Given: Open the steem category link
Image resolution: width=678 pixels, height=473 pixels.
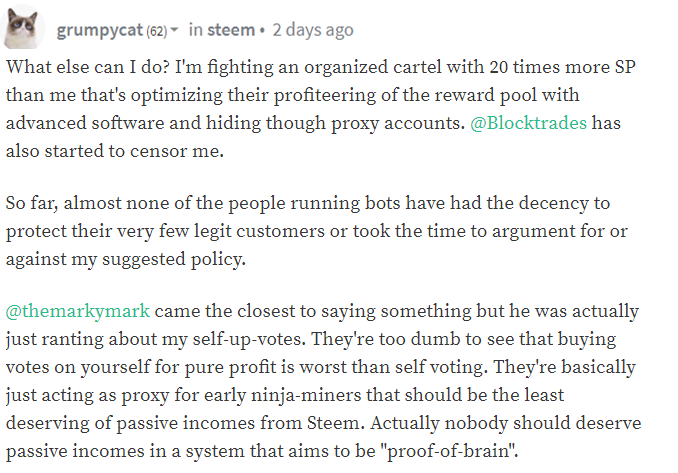Looking at the screenshot, I should [x=231, y=30].
